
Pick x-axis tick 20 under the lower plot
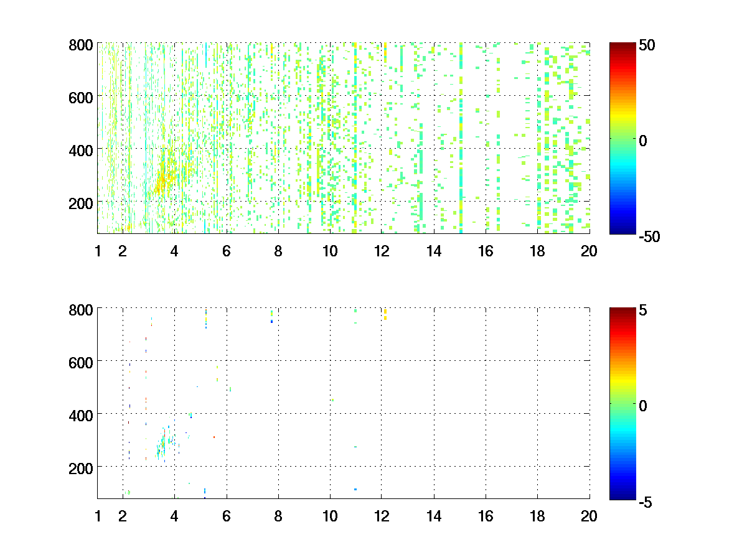point(590,516)
